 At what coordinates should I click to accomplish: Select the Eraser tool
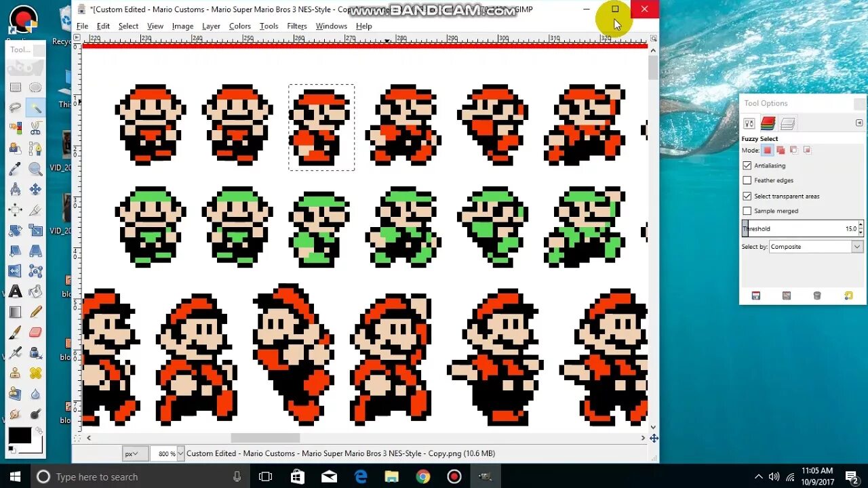coord(35,332)
